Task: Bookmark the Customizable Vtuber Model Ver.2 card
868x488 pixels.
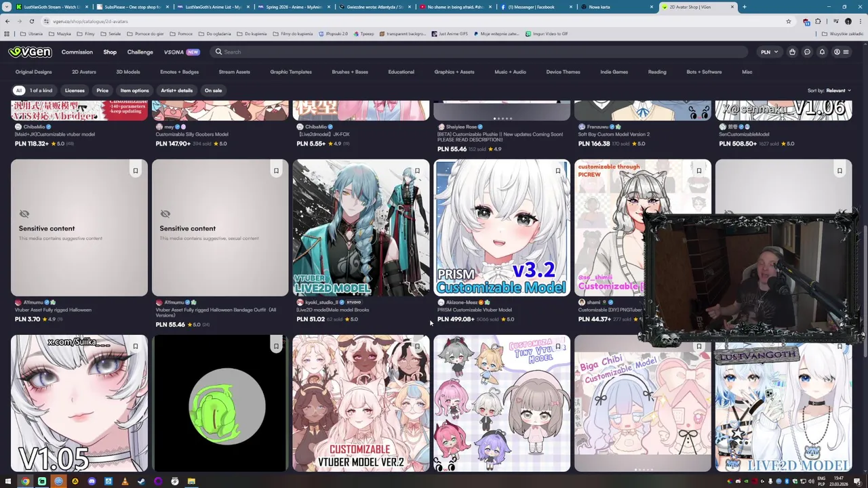Action: click(417, 346)
